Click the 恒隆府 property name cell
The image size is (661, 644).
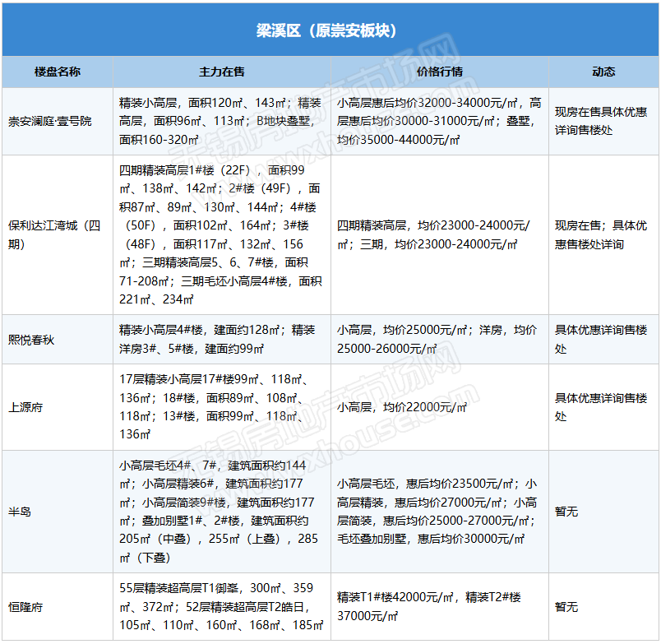(25, 607)
